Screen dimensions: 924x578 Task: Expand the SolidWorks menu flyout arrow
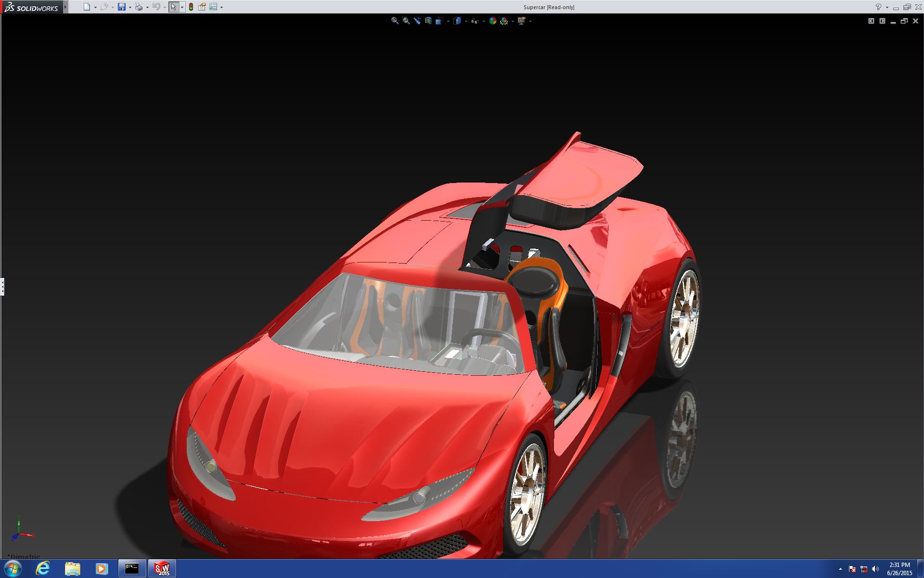click(x=65, y=7)
